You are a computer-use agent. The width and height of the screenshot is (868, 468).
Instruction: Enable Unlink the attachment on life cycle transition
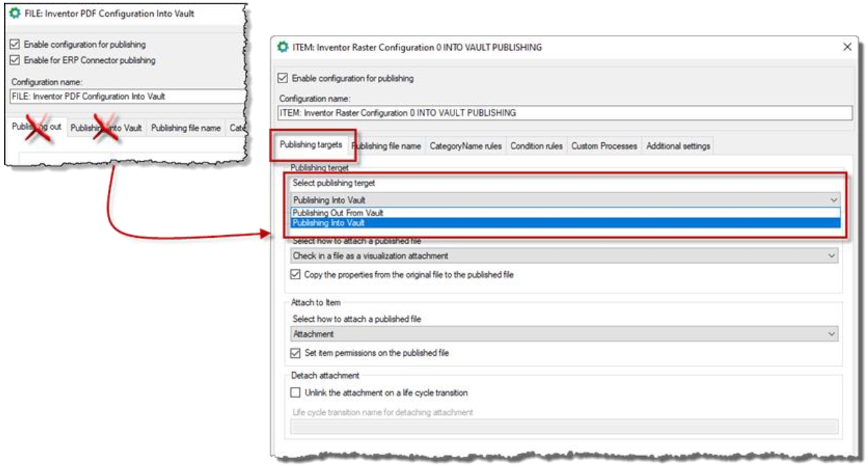pos(296,393)
